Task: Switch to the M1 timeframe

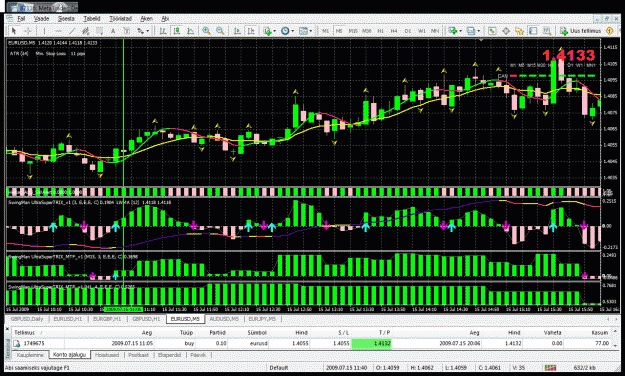Action: click(x=326, y=31)
